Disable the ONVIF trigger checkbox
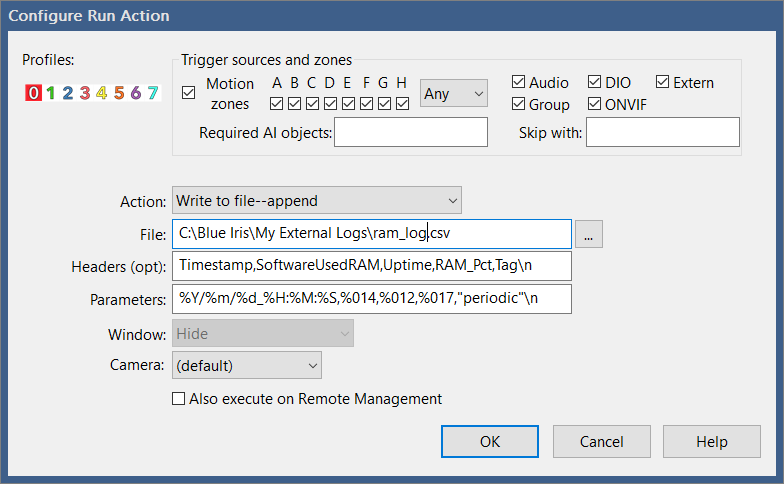 (594, 104)
